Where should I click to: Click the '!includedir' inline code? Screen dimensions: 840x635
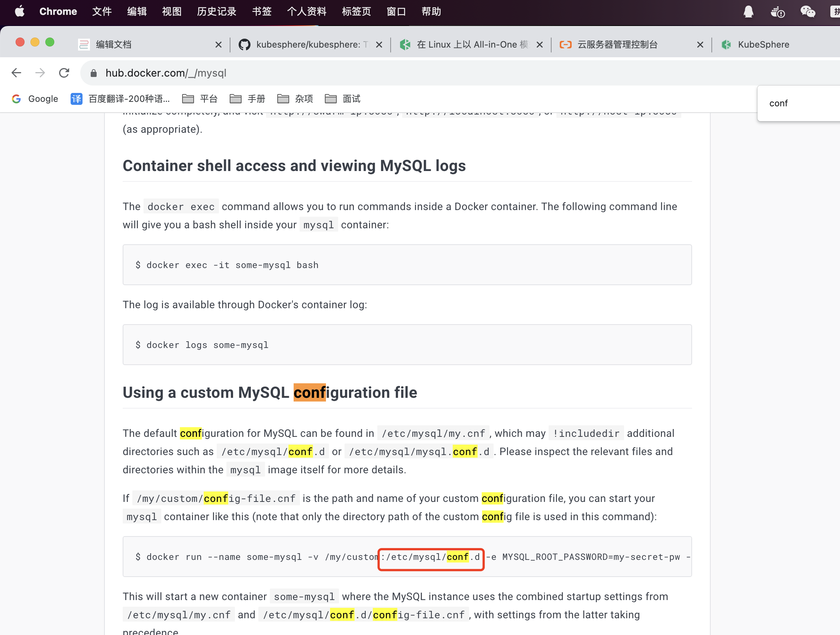coord(586,433)
